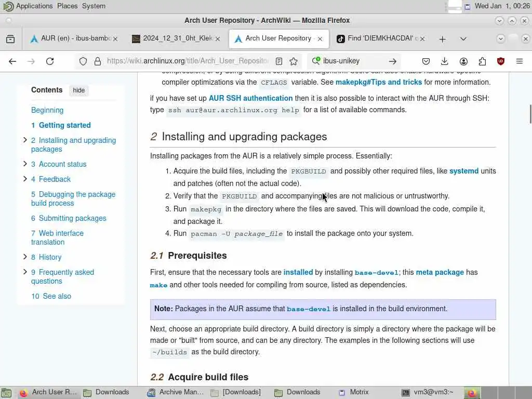Click the search engine icon in search box
Viewport: 532px width, 399px height.
pyautogui.click(x=316, y=61)
